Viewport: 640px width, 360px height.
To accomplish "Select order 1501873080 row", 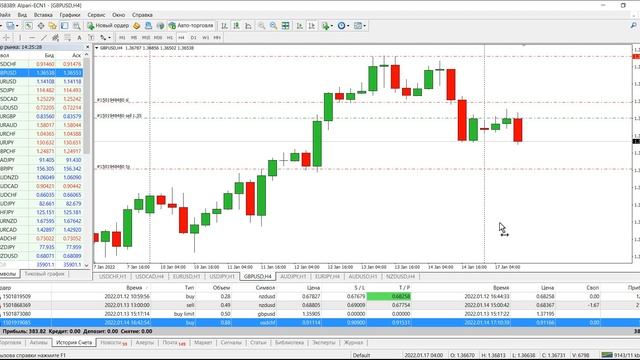I will [320, 314].
